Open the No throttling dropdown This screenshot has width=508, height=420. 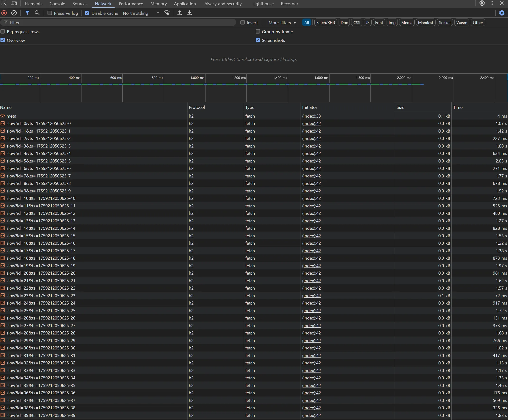click(141, 13)
